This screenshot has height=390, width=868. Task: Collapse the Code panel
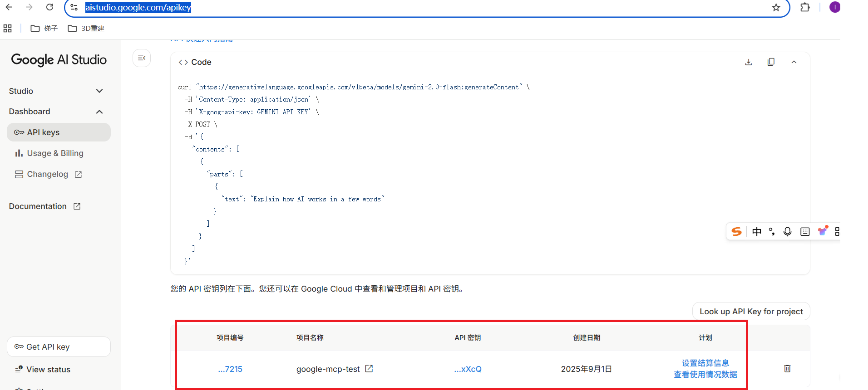coord(794,62)
